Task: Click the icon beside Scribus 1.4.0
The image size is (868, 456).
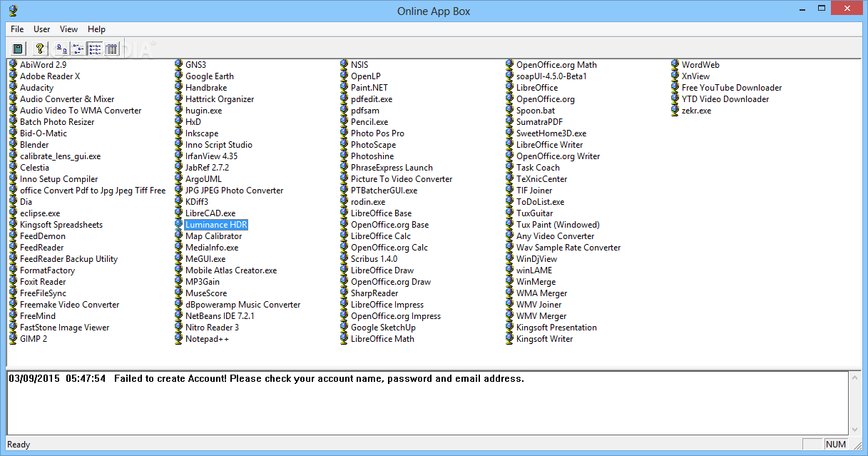Action: click(x=344, y=259)
